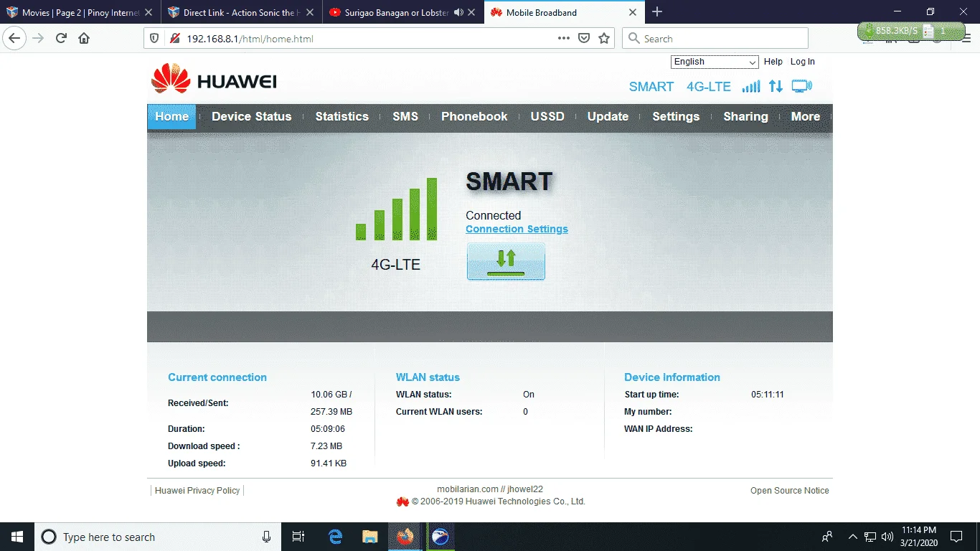
Task: Click the Duration value 05:09:06
Action: [x=328, y=429]
